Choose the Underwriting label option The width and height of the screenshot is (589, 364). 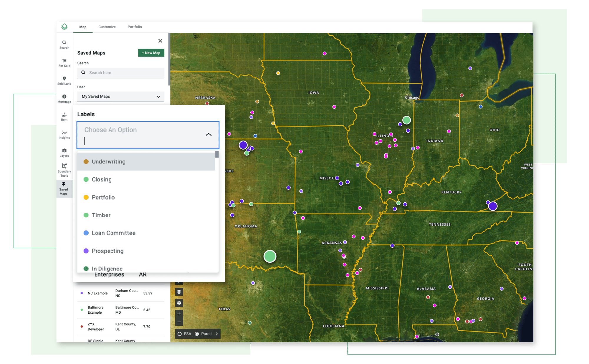[146, 162]
